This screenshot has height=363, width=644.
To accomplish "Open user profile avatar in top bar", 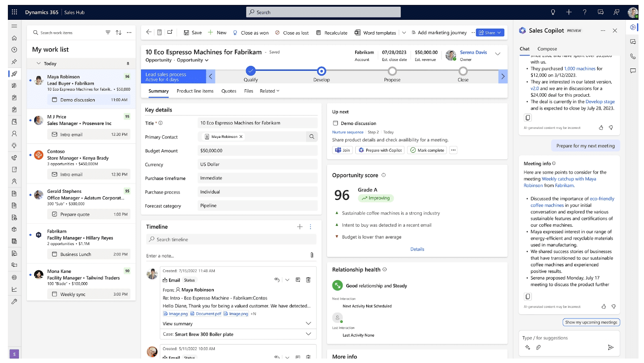I will pyautogui.click(x=633, y=12).
